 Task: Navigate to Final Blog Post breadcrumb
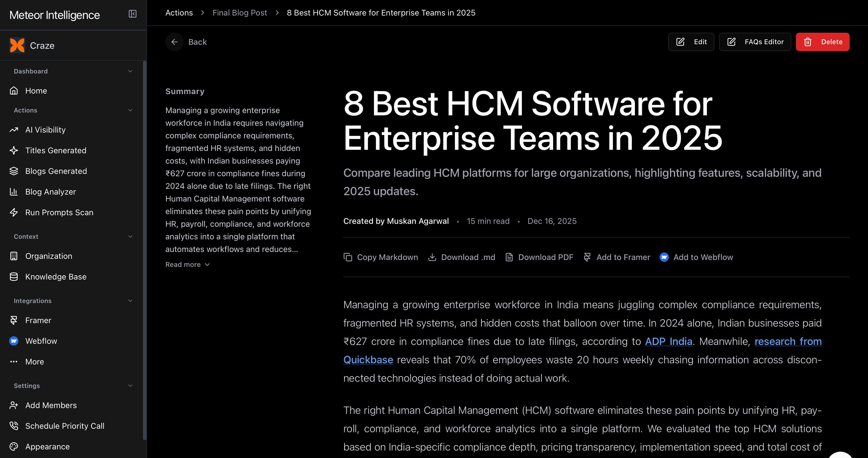click(240, 13)
